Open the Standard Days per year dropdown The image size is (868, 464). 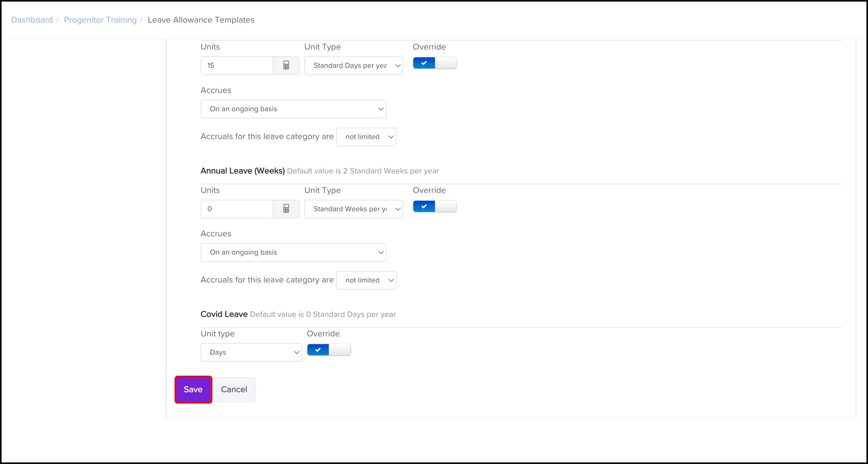point(354,65)
